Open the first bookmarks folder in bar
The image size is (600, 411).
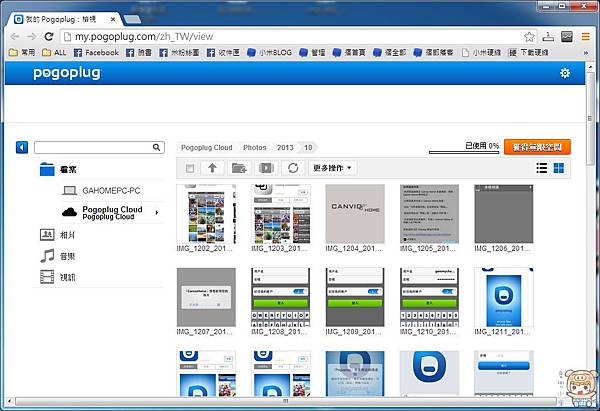point(21,52)
